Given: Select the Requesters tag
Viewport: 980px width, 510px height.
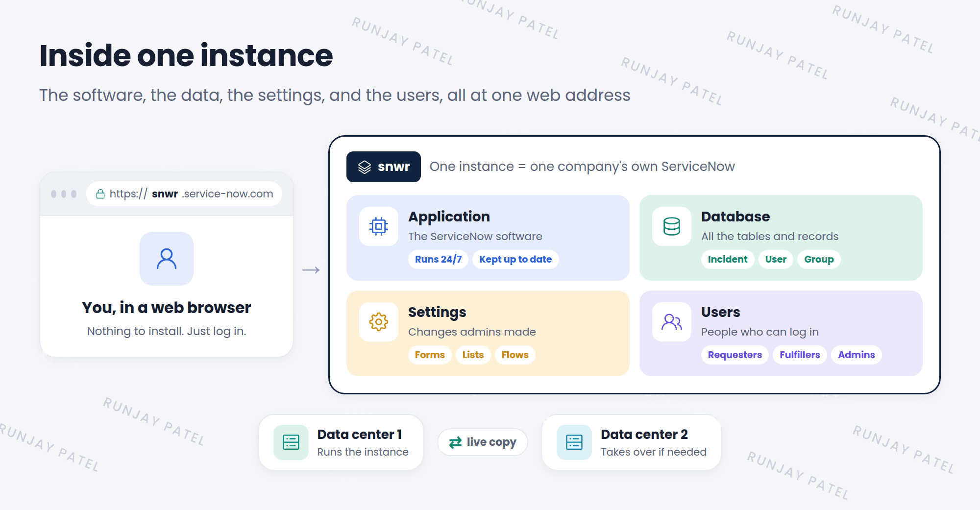Looking at the screenshot, I should click(735, 355).
